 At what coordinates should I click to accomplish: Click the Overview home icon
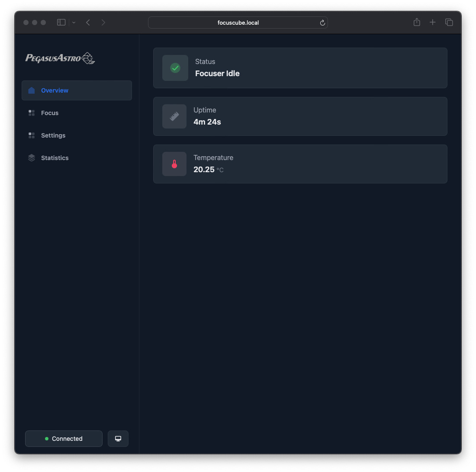pyautogui.click(x=32, y=90)
